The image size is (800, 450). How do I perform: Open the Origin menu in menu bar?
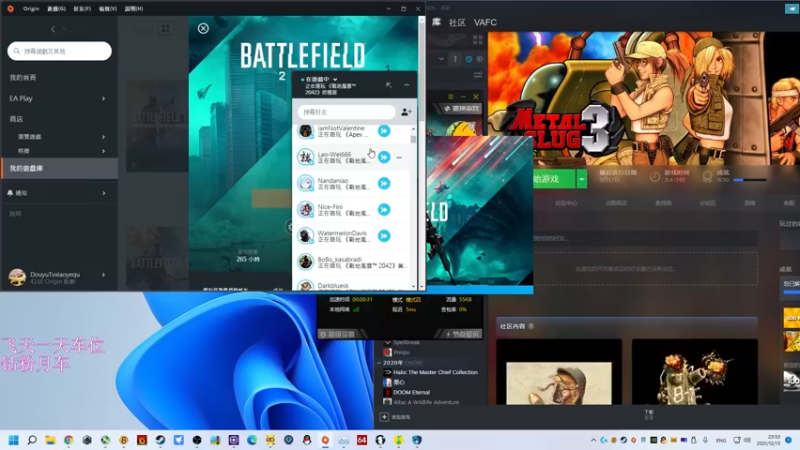coord(31,9)
